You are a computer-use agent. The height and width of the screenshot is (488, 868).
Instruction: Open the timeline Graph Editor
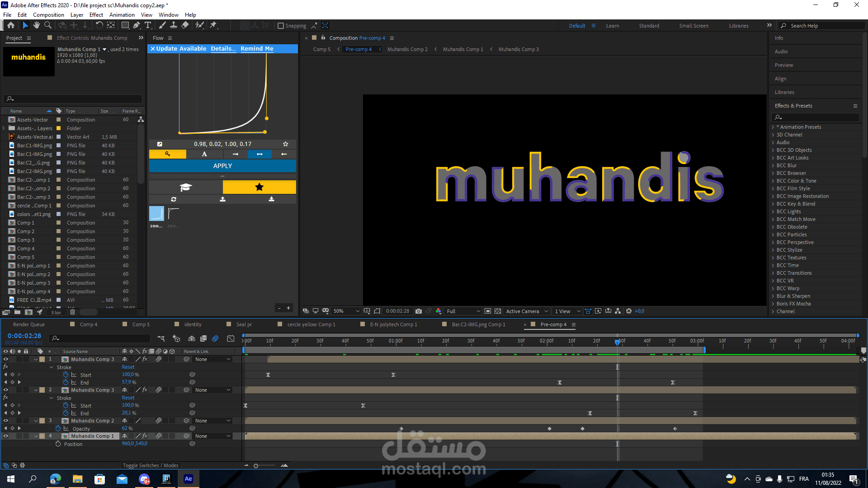[x=231, y=338]
